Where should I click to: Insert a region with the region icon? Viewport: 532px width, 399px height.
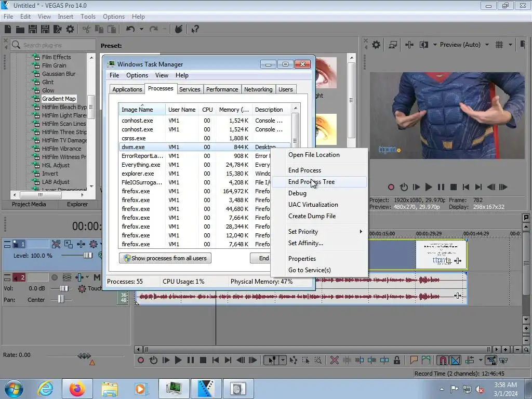426,360
